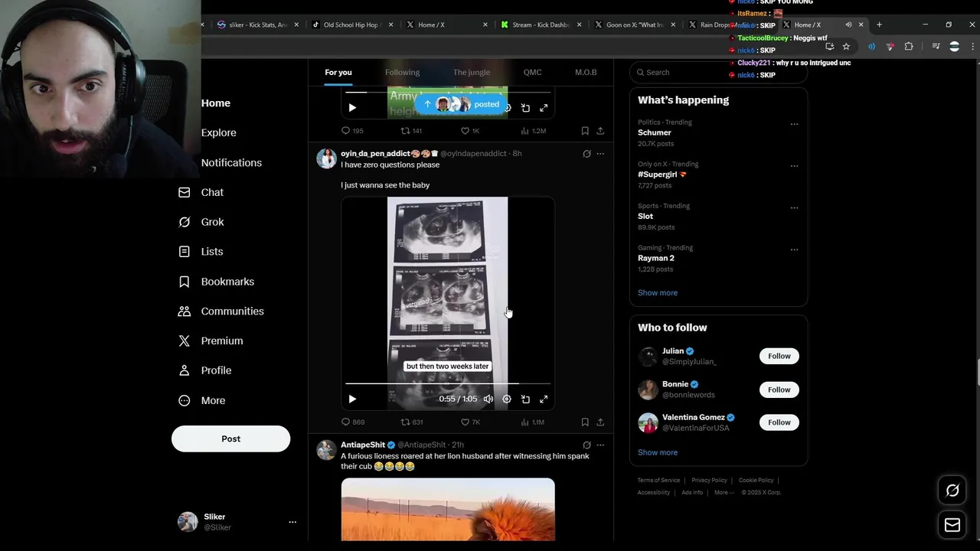Open Messages floating mail button

point(952,525)
